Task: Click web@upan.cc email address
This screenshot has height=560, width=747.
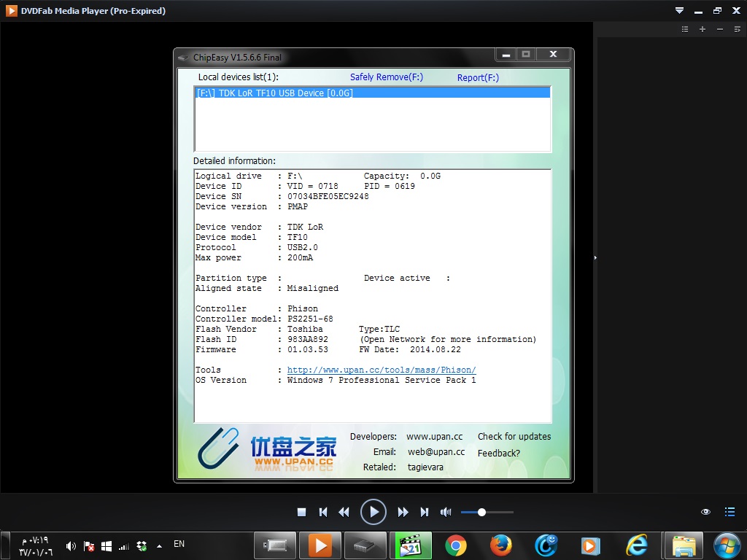Action: [436, 452]
